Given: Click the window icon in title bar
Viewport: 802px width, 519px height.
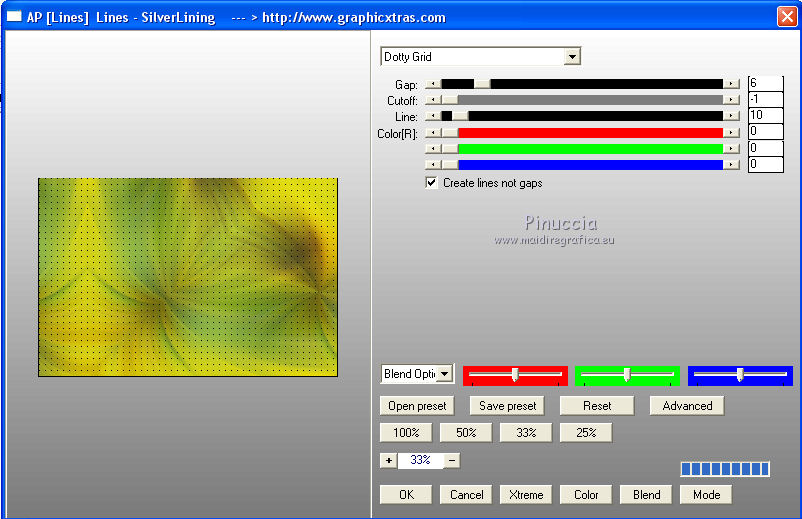Looking at the screenshot, I should (x=14, y=16).
